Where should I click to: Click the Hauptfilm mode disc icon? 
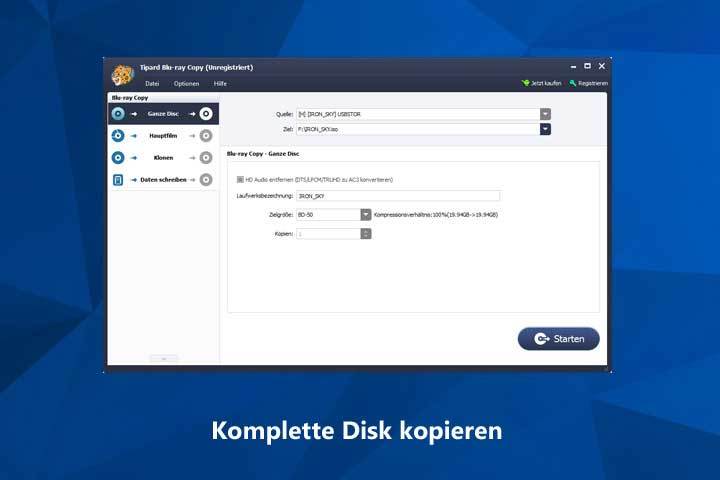coord(118,136)
